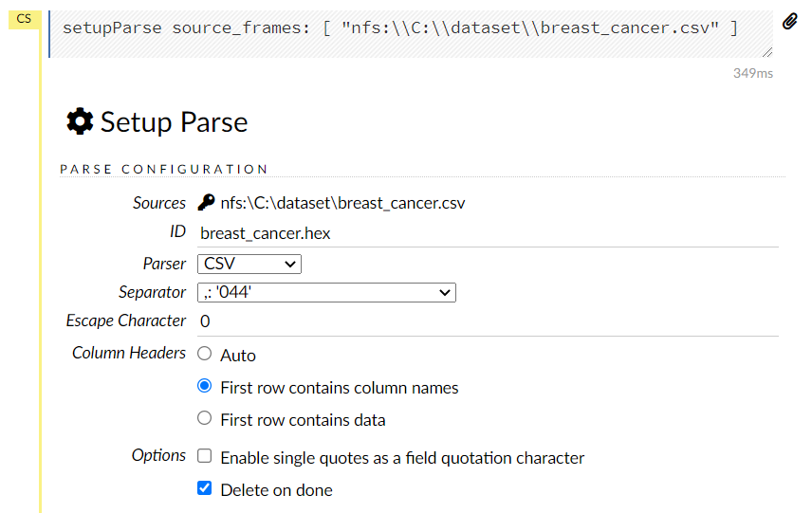Viewport: 812px width, 513px height.
Task: Click the 349ms execution time label
Action: coord(752,73)
